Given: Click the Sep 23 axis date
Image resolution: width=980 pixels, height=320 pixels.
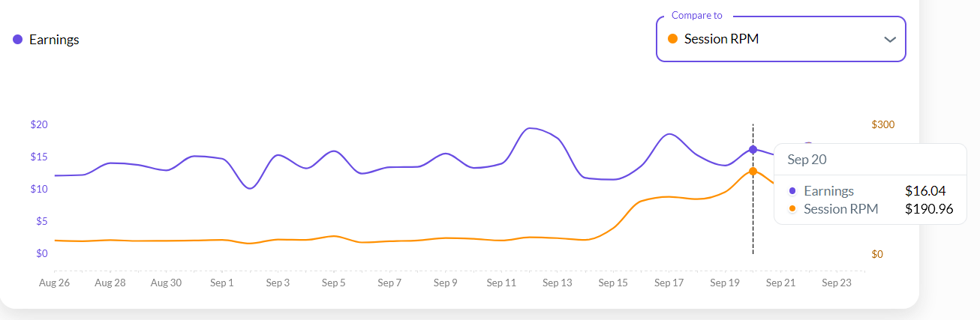Looking at the screenshot, I should click(x=837, y=283).
